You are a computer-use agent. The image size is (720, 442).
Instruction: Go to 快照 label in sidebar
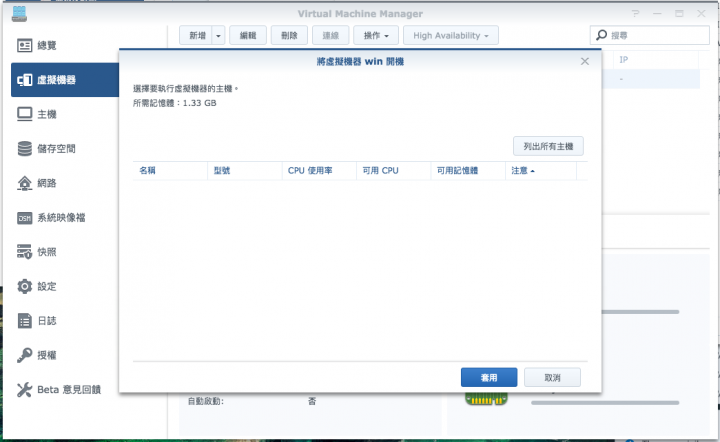coord(47,252)
